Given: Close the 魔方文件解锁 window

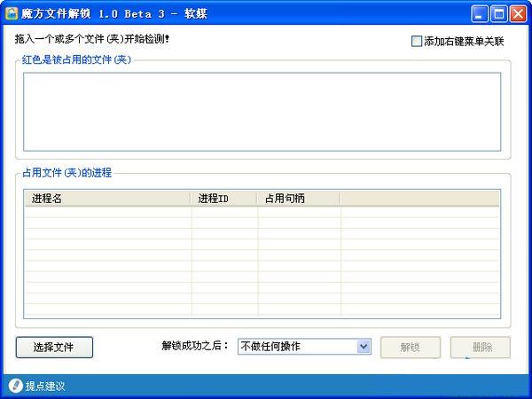Looking at the screenshot, I should click(519, 14).
